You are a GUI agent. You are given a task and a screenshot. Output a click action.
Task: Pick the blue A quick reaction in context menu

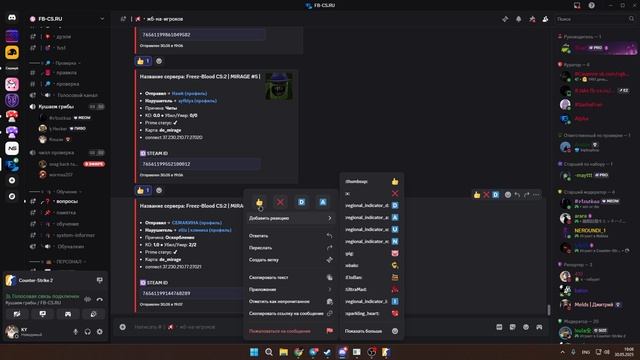point(323,202)
